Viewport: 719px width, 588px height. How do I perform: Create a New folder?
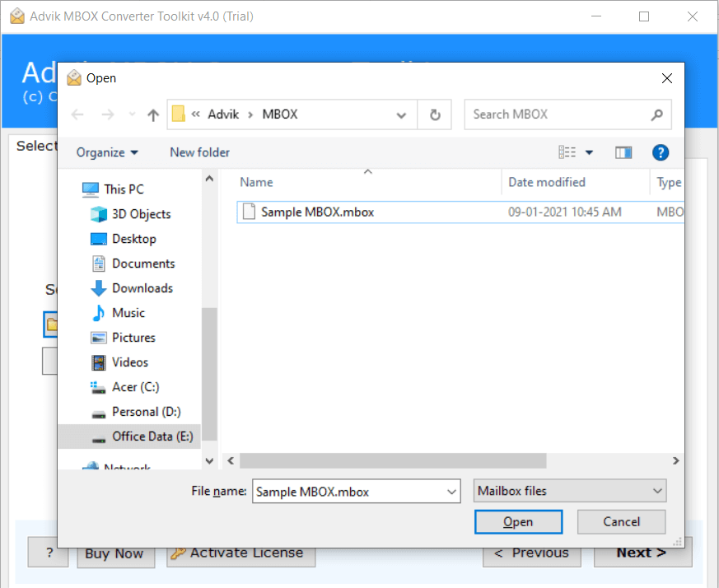tap(199, 152)
